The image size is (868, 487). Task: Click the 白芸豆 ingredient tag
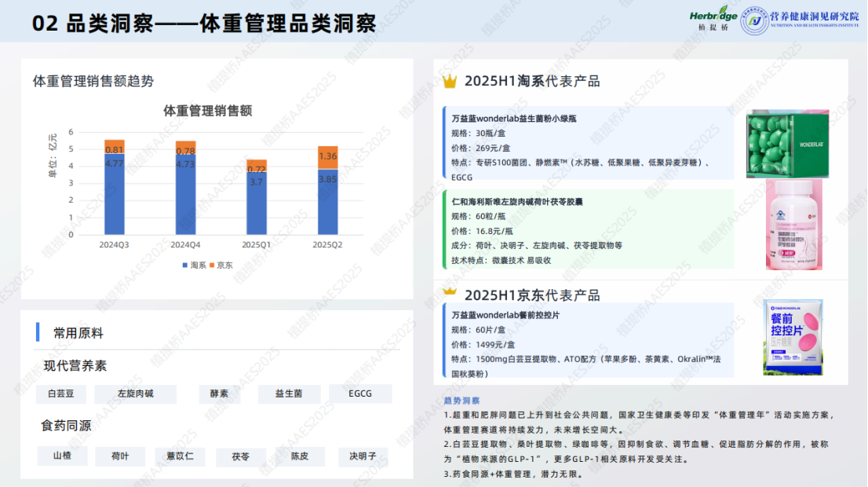coord(60,394)
